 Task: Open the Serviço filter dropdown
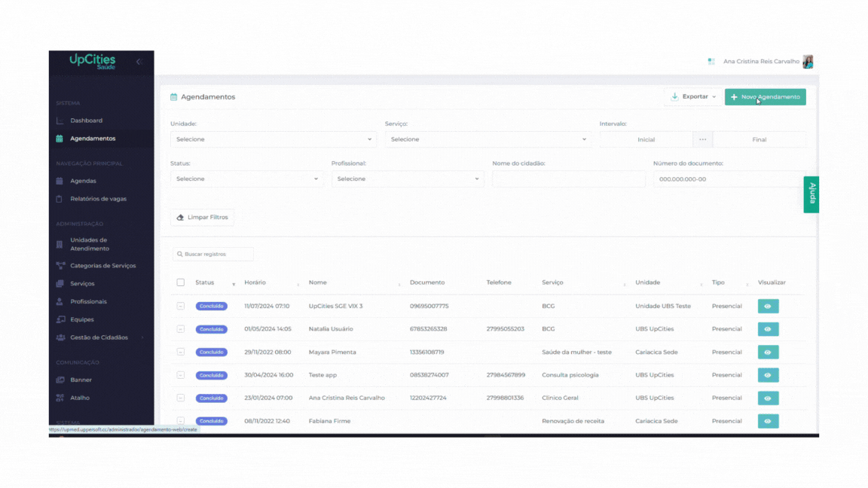487,139
